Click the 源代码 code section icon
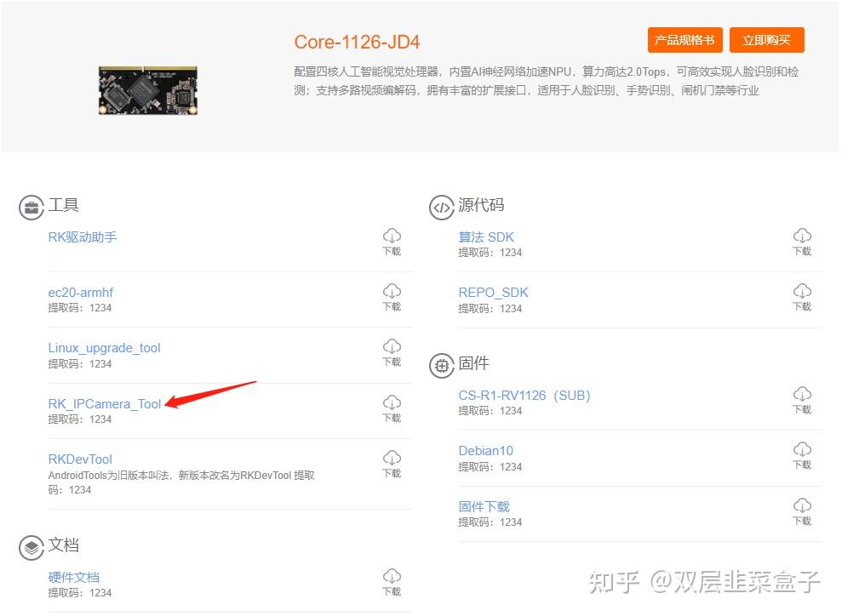 click(x=441, y=208)
